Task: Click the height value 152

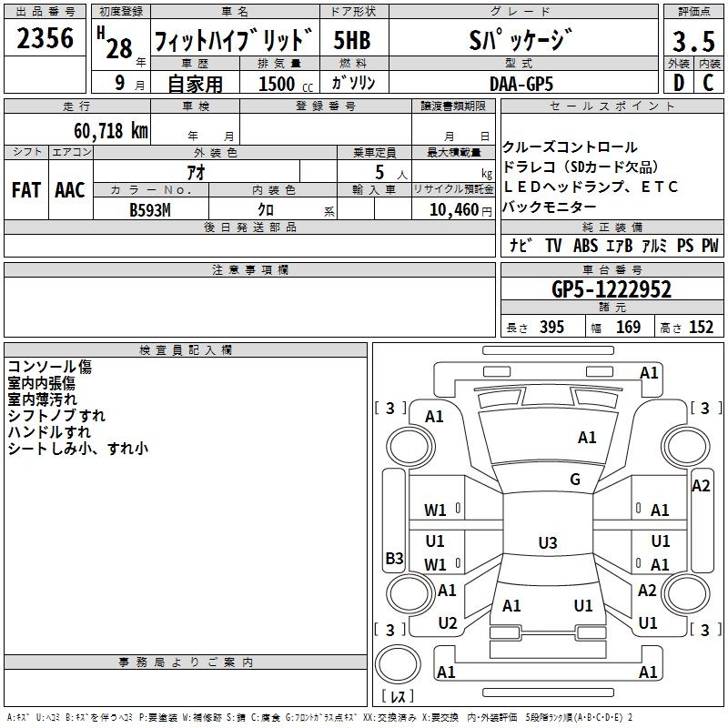Action: [701, 328]
